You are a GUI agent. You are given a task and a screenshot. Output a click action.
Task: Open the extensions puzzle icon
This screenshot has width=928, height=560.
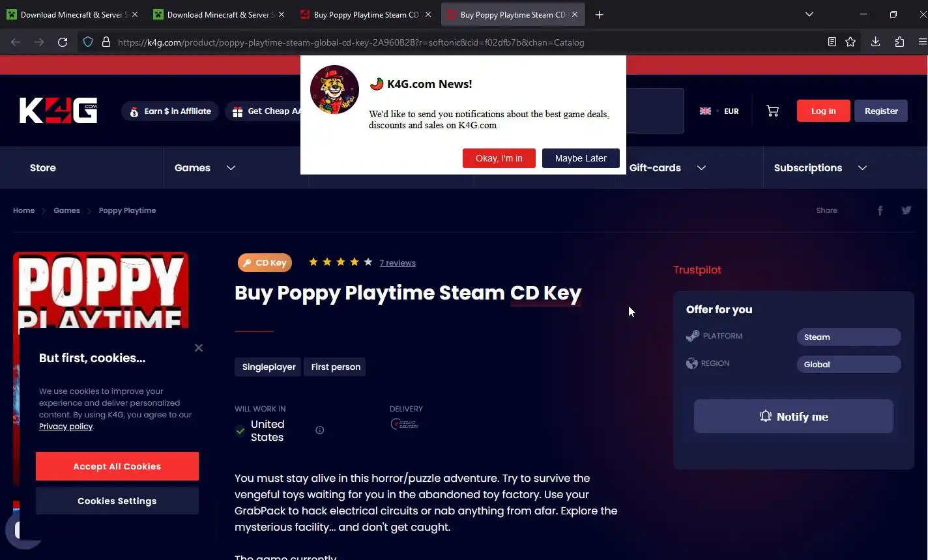coord(899,42)
